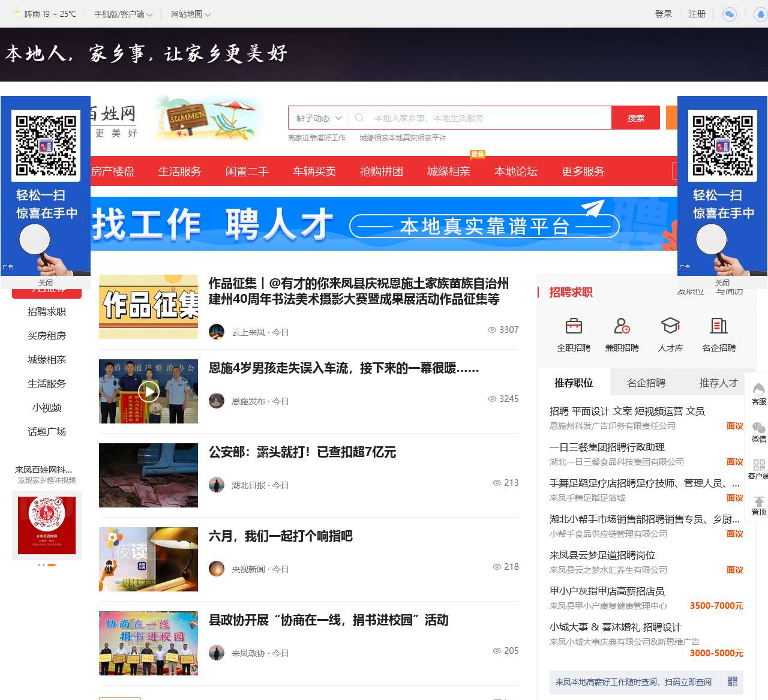768x700 pixels.
Task: Open the 帖子动态 search category dropdown
Action: [316, 118]
